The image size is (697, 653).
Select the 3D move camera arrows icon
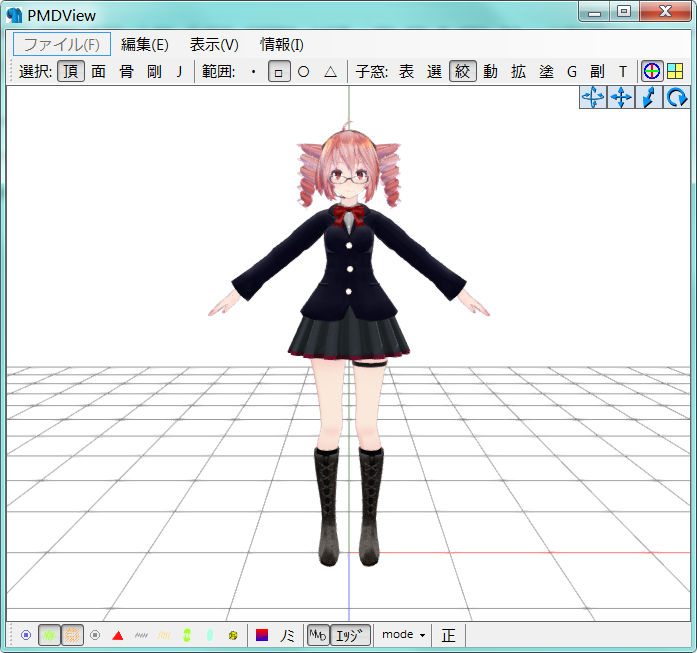point(593,97)
